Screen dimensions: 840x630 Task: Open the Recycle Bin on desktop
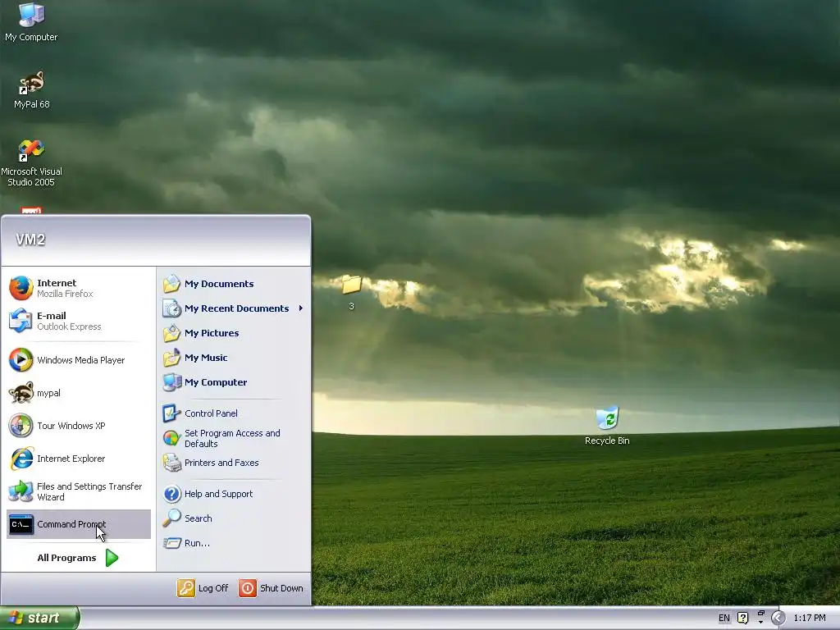tap(607, 426)
